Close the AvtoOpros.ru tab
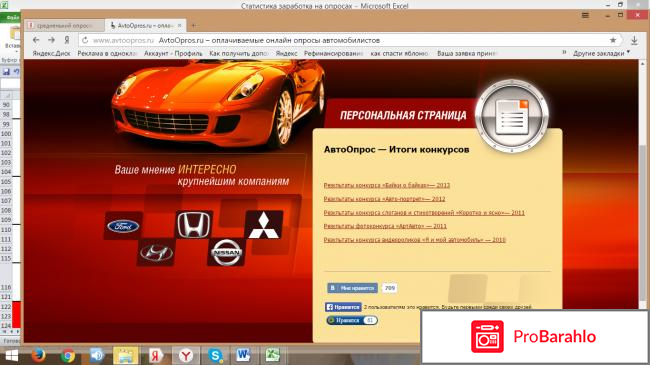 click(x=179, y=25)
